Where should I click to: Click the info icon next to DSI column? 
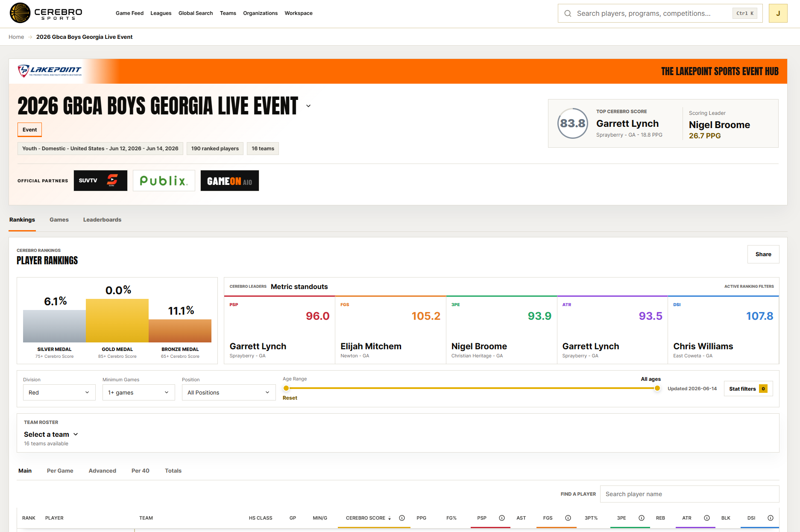tap(771, 518)
